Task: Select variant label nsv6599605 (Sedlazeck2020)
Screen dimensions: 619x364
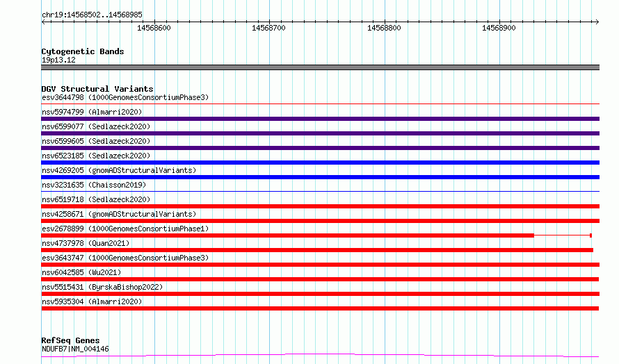Action: coord(96,141)
